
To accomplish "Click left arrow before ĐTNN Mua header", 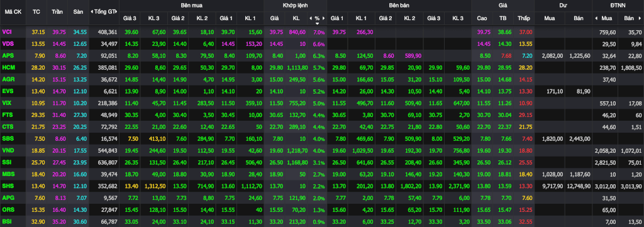I will coord(596,18).
